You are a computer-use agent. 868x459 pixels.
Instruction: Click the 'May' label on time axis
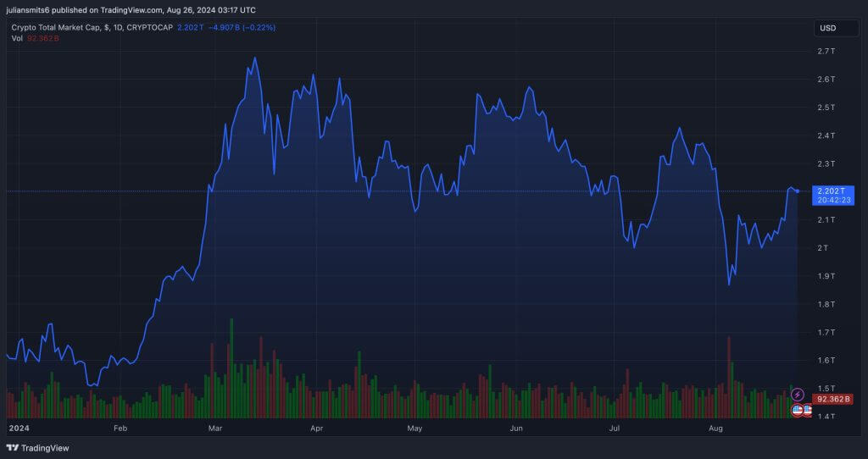(415, 428)
